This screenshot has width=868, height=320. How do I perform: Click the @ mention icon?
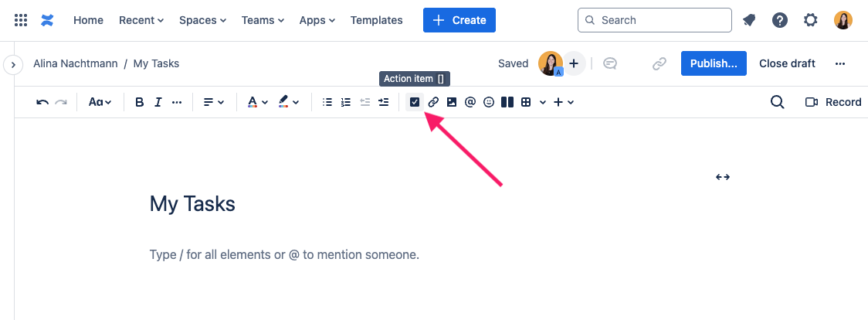pyautogui.click(x=470, y=102)
